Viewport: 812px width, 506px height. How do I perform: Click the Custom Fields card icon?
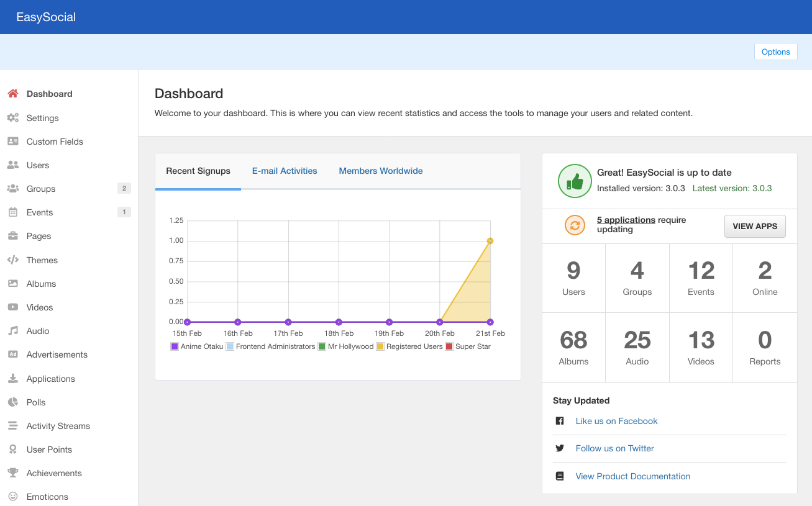click(12, 142)
